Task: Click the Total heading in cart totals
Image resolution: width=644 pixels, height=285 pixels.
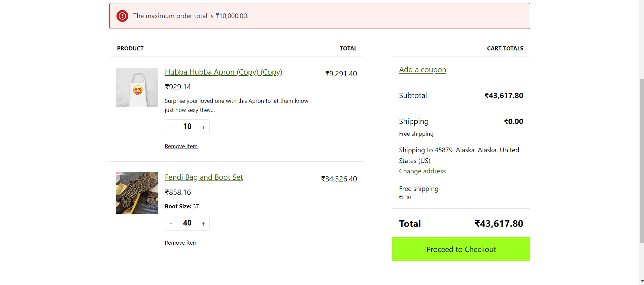Action: click(x=410, y=223)
